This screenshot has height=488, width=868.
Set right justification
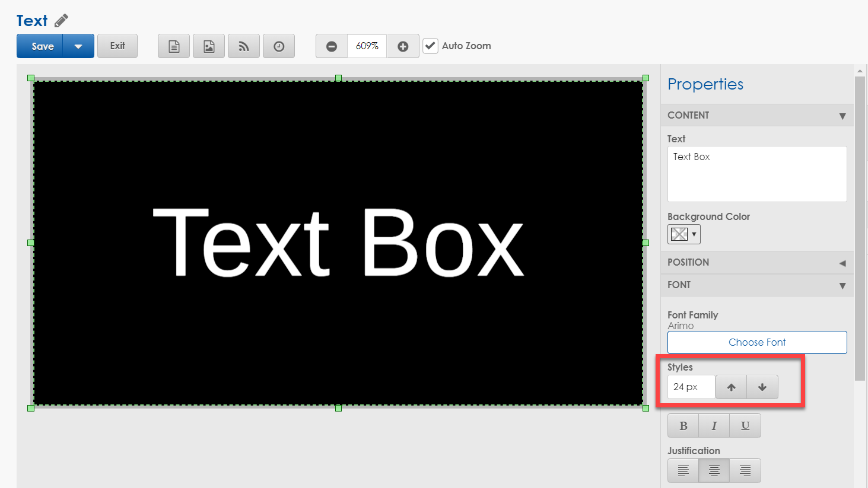click(x=745, y=471)
